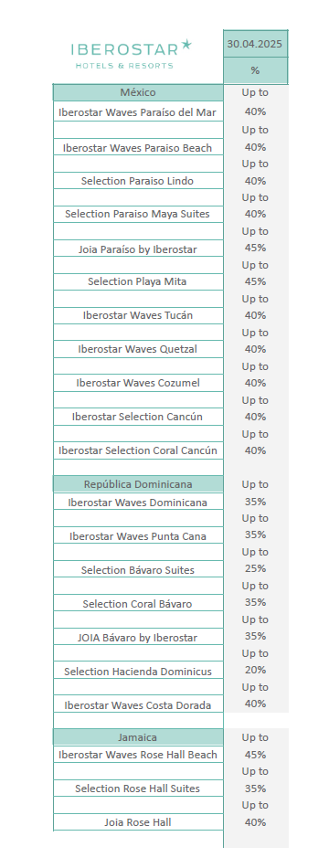This screenshot has width=329, height=868.
Task: Select the % column header cell
Action: click(255, 70)
